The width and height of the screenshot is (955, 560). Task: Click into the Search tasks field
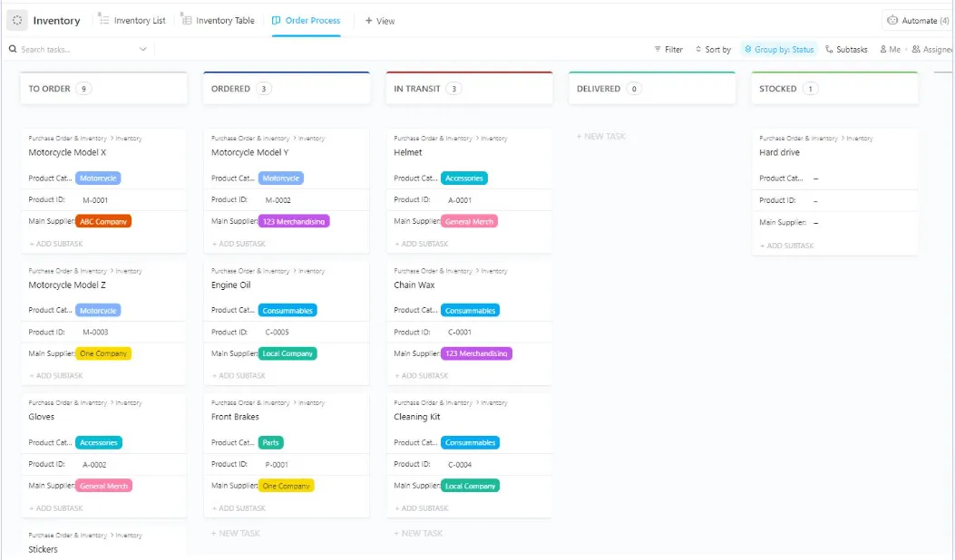tap(78, 49)
